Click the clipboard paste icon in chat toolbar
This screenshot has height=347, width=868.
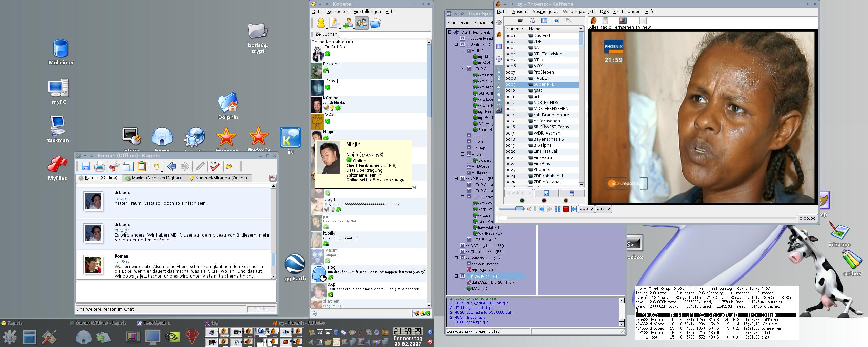[142, 166]
